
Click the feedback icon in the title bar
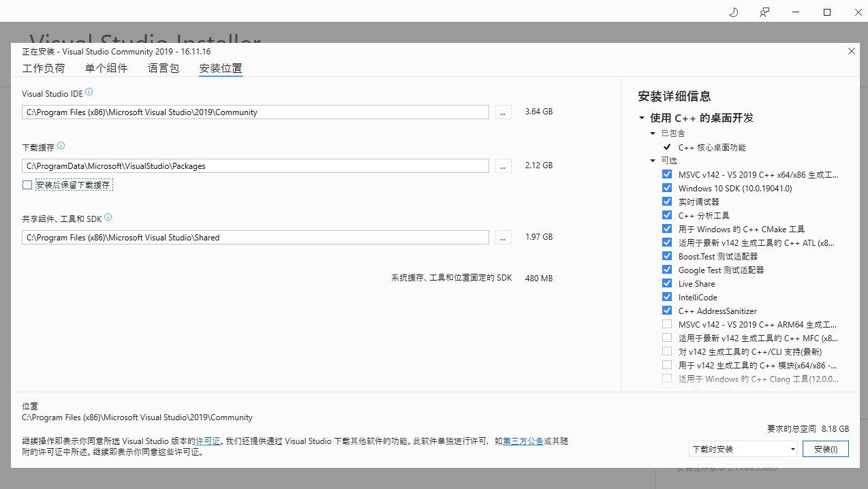tap(764, 12)
